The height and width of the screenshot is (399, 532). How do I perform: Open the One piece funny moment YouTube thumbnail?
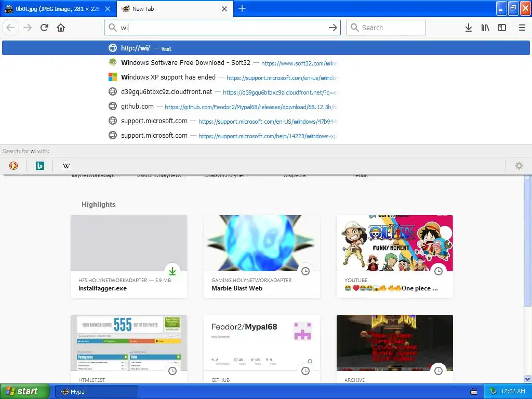(395, 243)
